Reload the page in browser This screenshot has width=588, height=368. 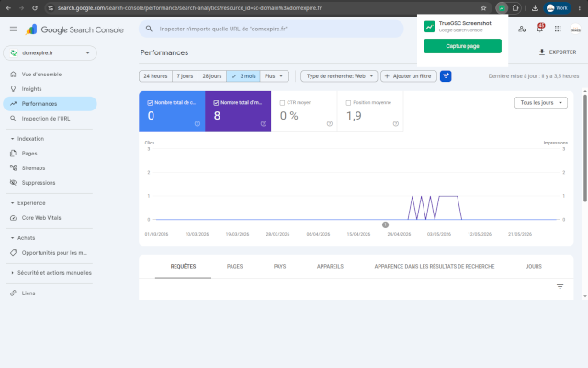pyautogui.click(x=35, y=8)
